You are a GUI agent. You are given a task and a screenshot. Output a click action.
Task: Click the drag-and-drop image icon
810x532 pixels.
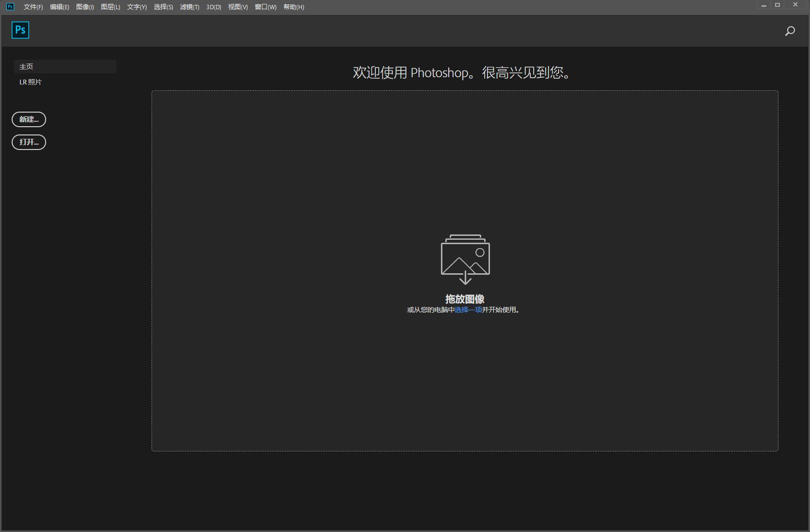coord(465,259)
